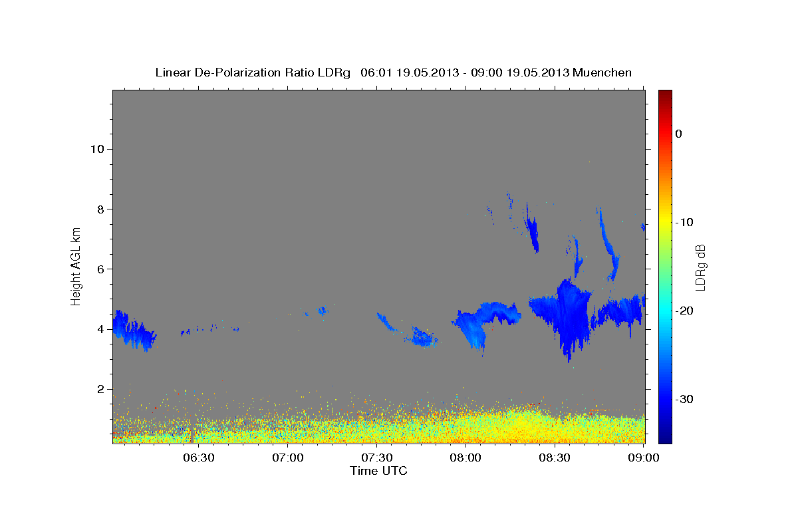Click the 07:30 time tick label
The image size is (798, 532).
click(x=378, y=458)
